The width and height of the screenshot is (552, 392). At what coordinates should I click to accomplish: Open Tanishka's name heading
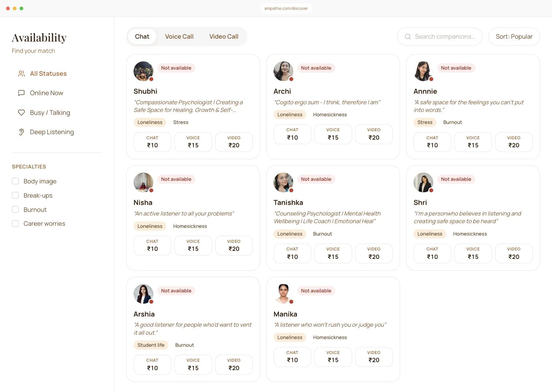288,203
